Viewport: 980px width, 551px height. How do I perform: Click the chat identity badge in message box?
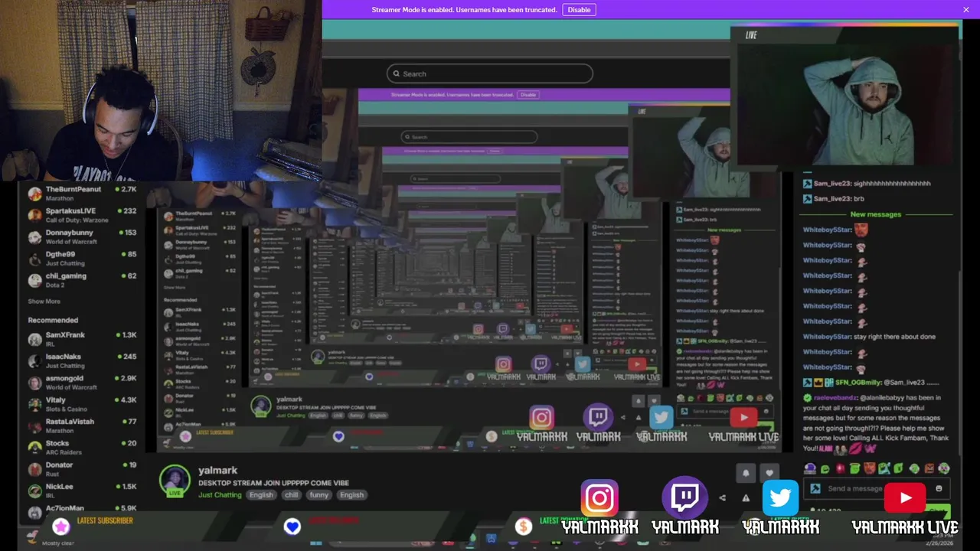[x=815, y=489]
